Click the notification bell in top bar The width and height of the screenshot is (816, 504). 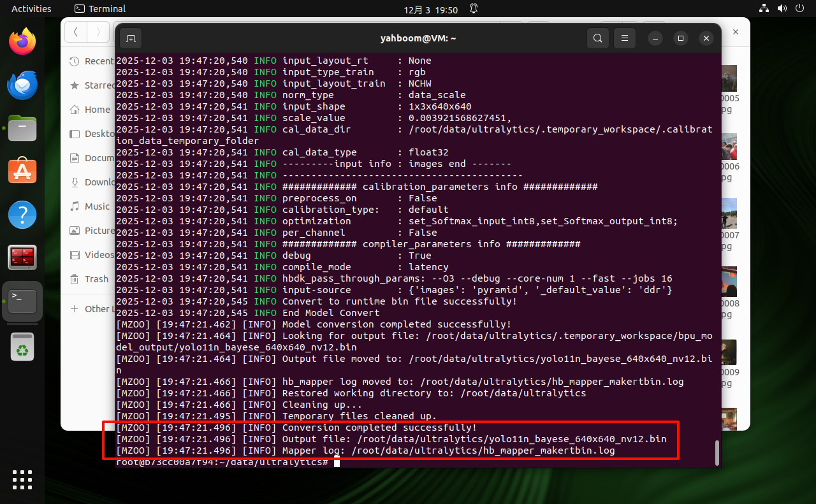[474, 9]
